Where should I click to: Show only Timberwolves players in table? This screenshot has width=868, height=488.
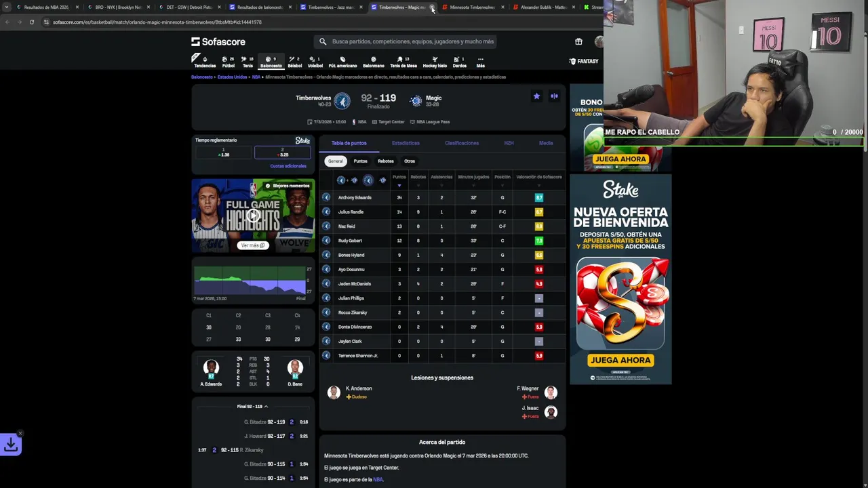click(368, 180)
